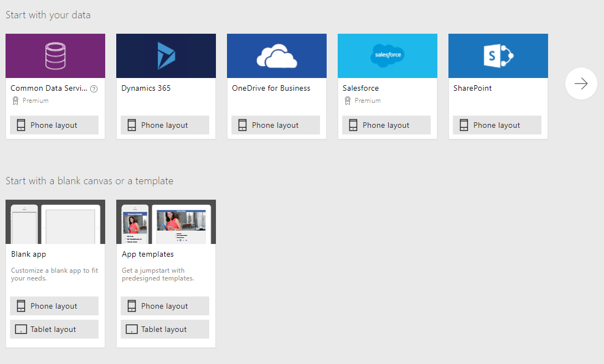This screenshot has height=364, width=604.
Task: Click the OneDrive for Business title
Action: click(x=271, y=88)
